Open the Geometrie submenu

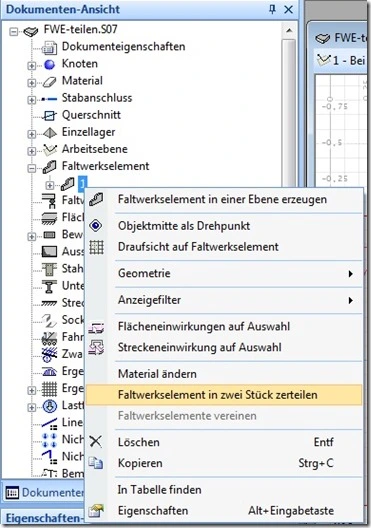238,273
